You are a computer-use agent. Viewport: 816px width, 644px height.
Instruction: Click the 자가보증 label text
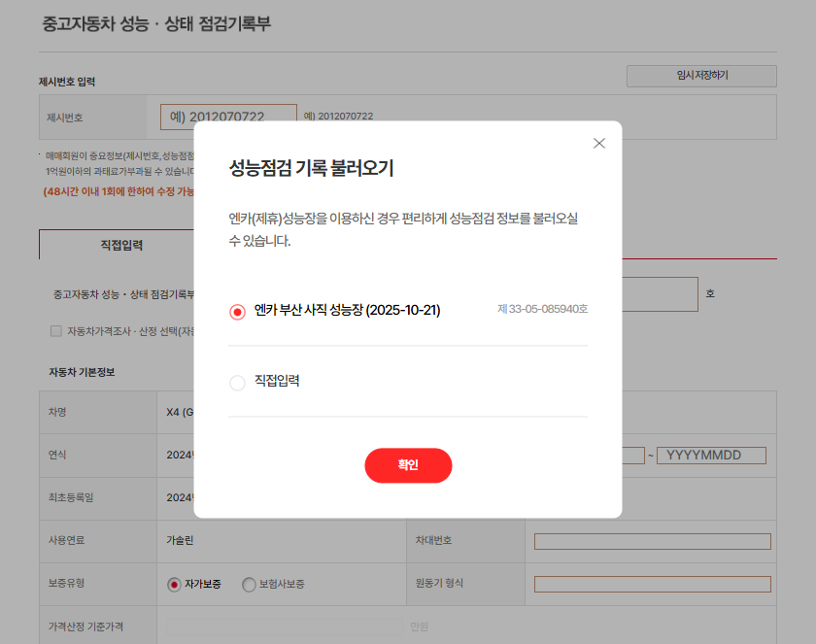pos(202,585)
